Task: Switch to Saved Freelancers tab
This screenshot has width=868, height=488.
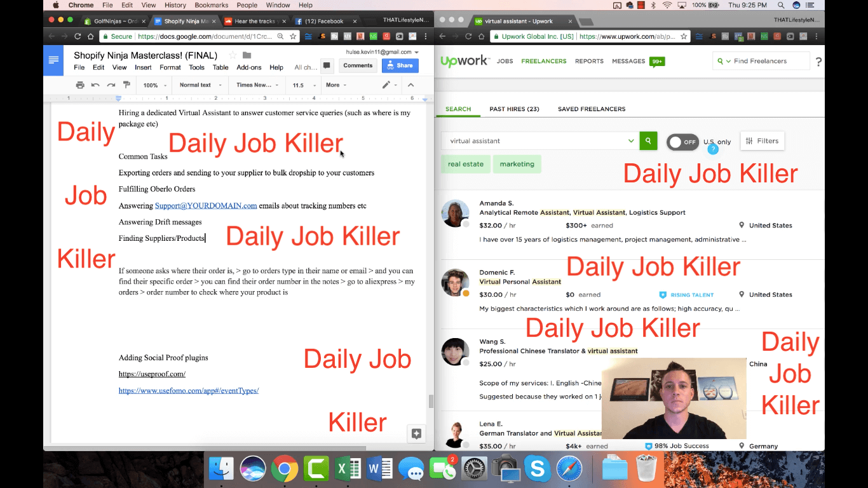Action: point(592,109)
